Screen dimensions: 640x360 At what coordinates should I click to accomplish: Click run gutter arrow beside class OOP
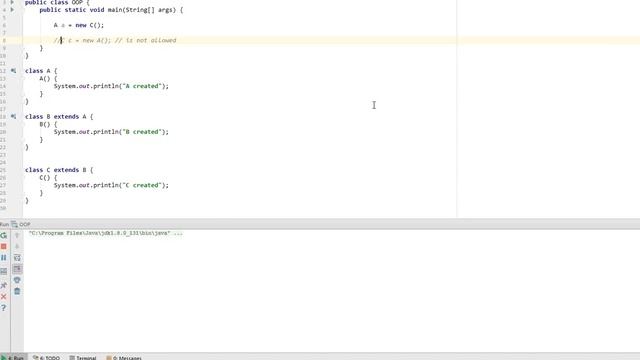pos(12,2)
